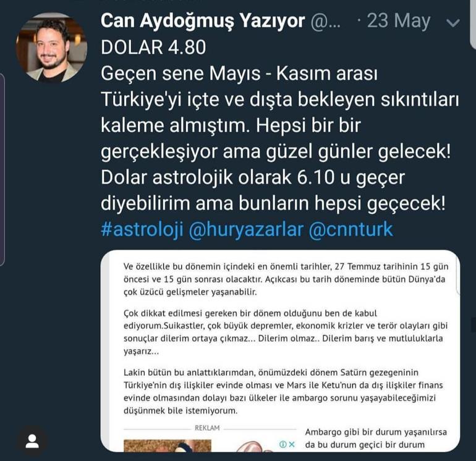Click the brown ad image thumbnail

[168, 446]
